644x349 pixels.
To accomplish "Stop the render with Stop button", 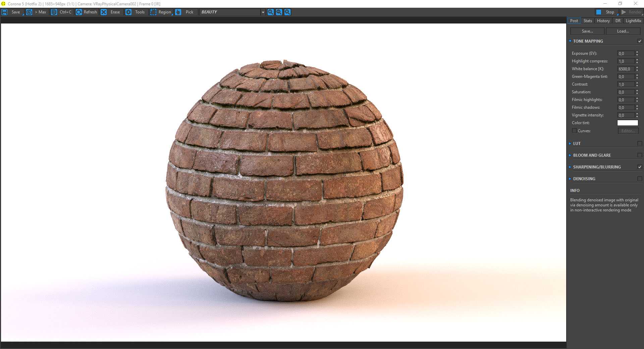I will tap(606, 12).
